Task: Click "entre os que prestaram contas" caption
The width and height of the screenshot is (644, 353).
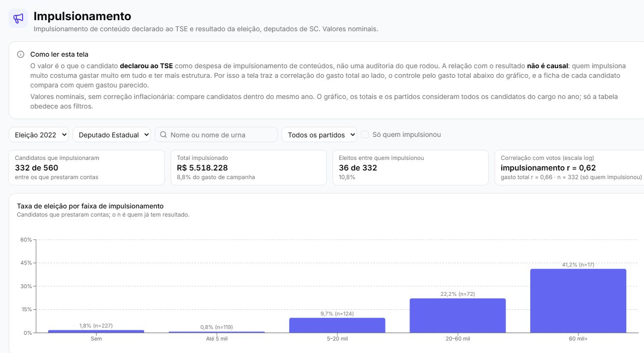Action: pos(57,177)
